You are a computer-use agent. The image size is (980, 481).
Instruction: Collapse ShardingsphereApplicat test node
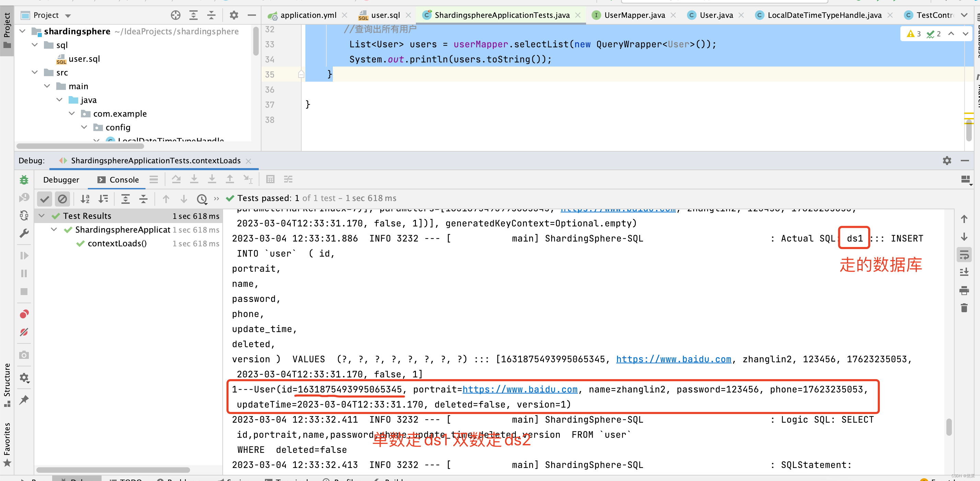click(x=54, y=230)
